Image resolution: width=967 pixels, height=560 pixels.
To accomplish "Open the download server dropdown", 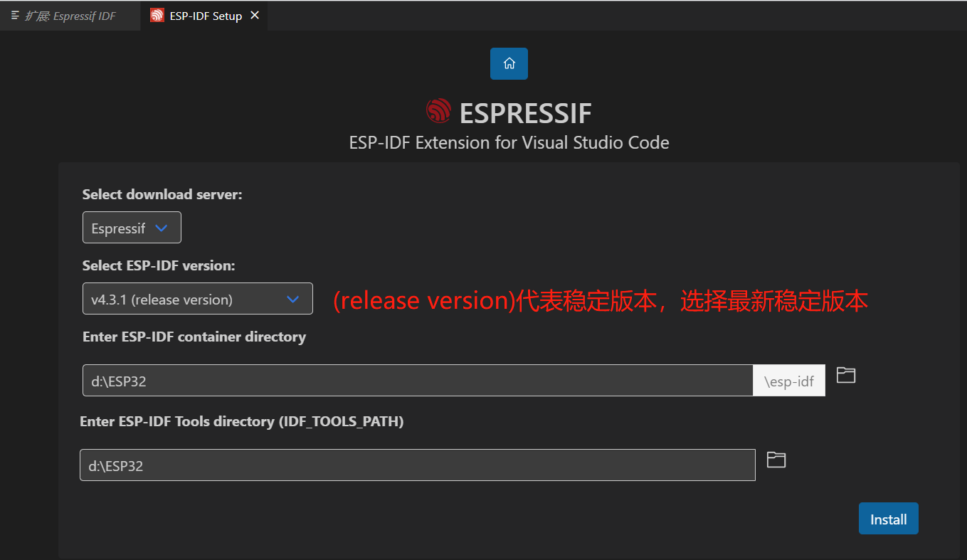I will coord(132,227).
